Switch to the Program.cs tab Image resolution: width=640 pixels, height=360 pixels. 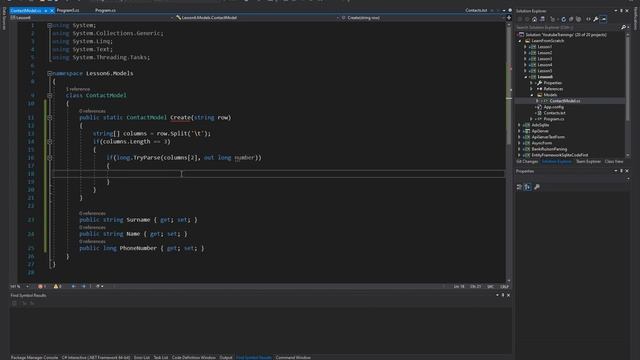(105, 10)
